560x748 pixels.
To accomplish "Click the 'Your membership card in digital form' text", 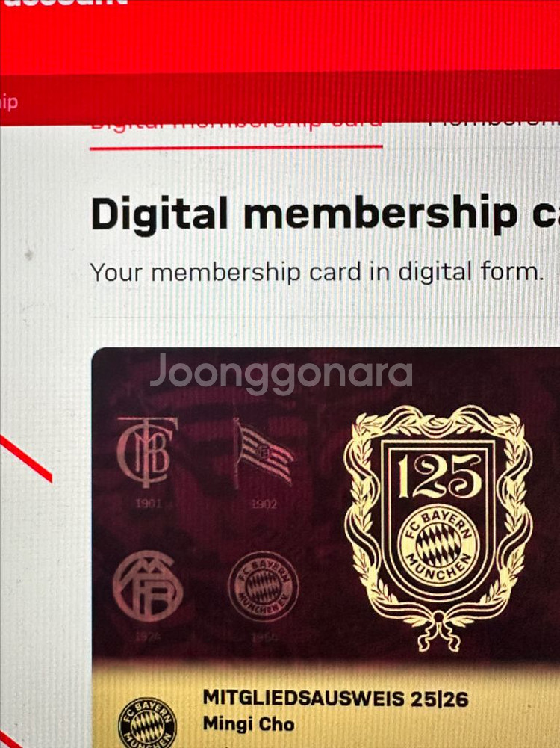I will pyautogui.click(x=317, y=272).
